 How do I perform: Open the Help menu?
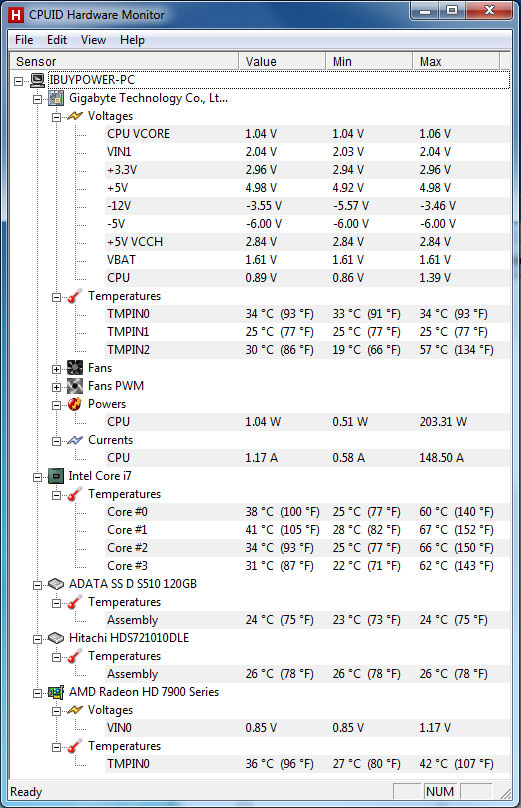(132, 40)
